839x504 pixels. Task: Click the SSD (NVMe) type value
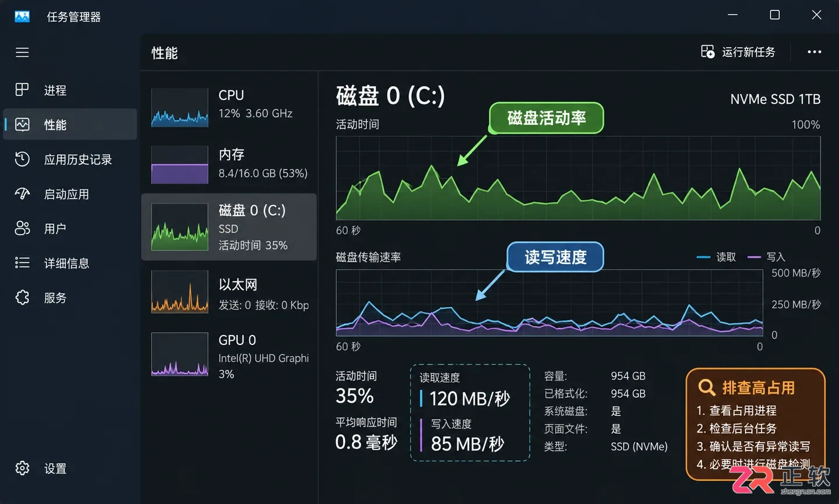coord(639,446)
